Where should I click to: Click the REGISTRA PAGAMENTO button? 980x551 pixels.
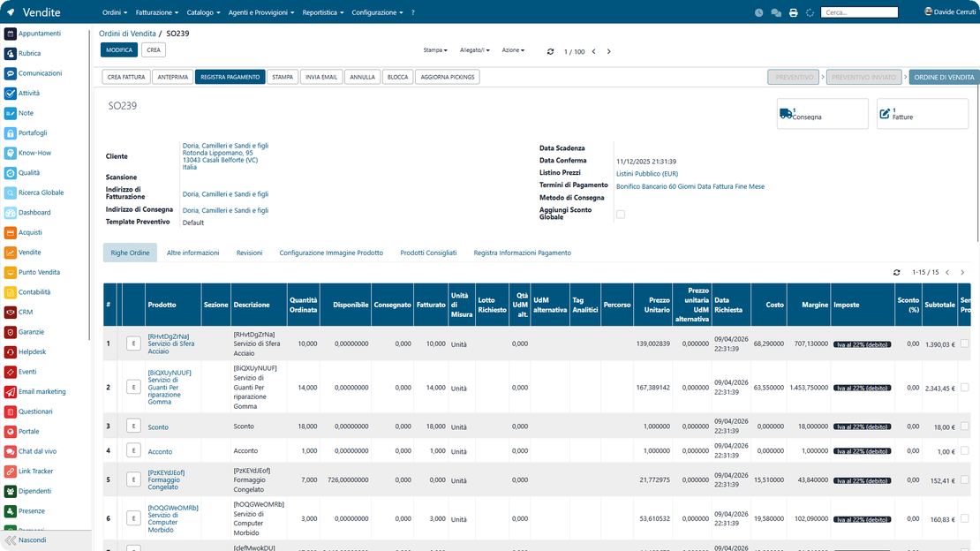tap(230, 77)
